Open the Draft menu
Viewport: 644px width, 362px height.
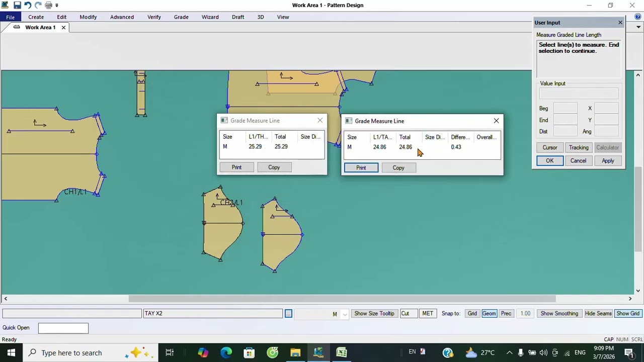238,17
